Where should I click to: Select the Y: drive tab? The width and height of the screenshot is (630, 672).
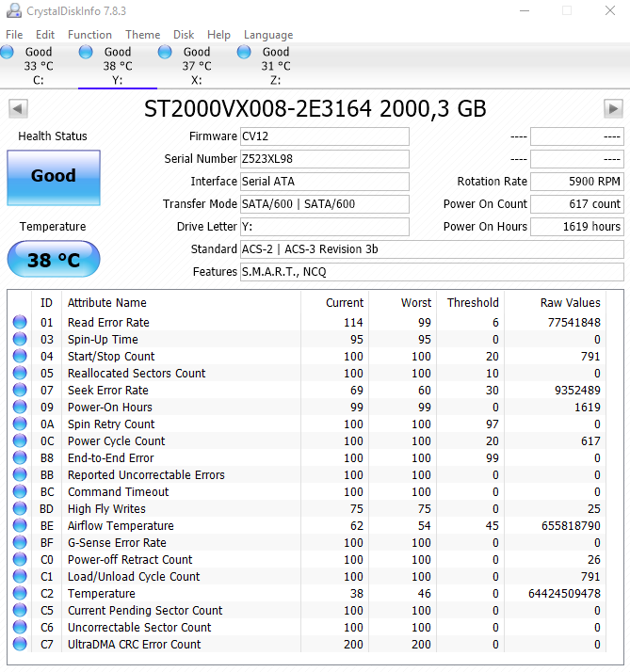click(118, 66)
